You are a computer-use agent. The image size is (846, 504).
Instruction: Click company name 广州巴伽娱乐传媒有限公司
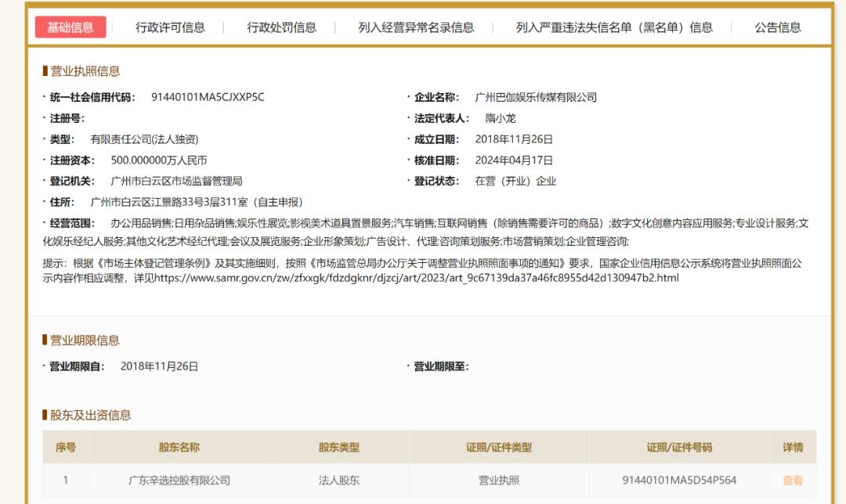coord(536,97)
